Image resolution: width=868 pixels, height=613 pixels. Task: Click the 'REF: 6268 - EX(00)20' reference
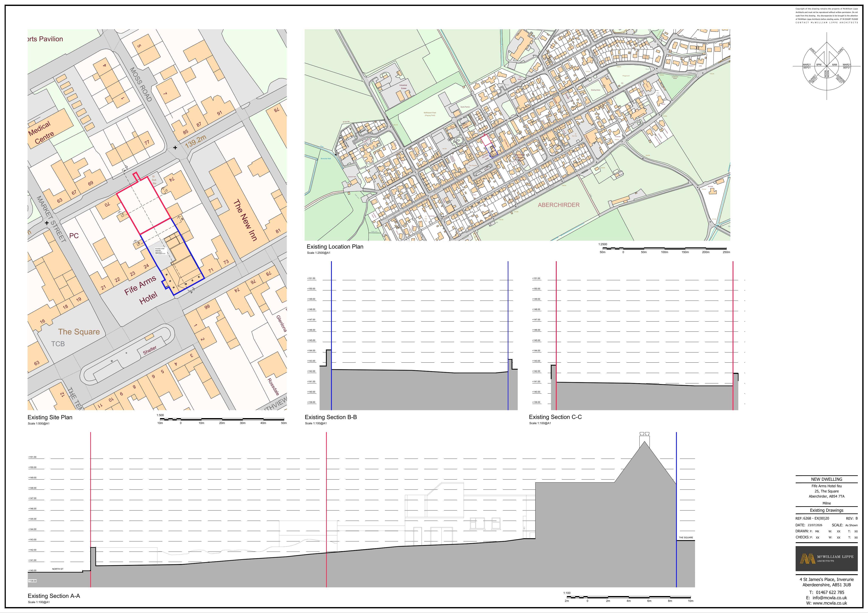tap(813, 519)
